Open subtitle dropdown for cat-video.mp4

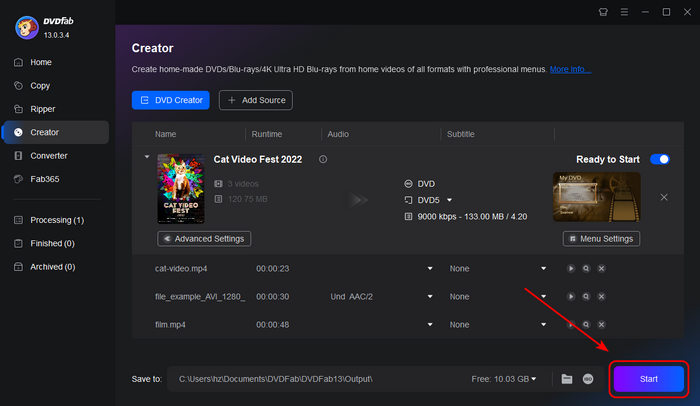(543, 268)
